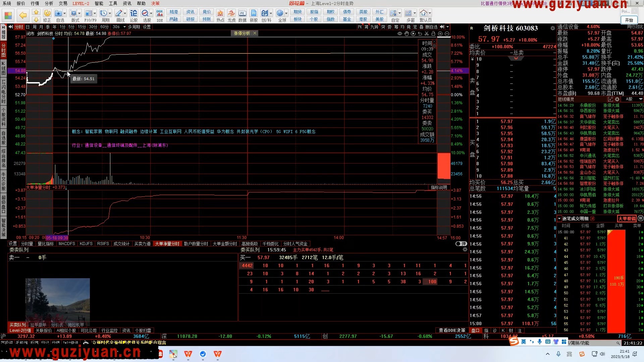
Task: Switch to the MACDFS indicator tab
Action: 67,244
